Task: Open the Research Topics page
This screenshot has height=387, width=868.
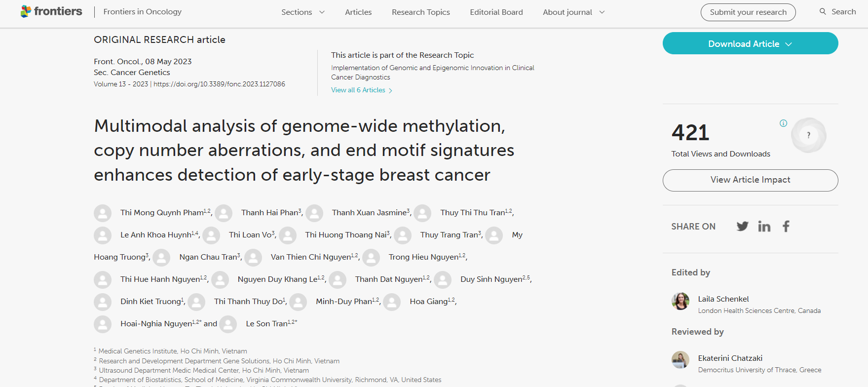Action: (420, 12)
